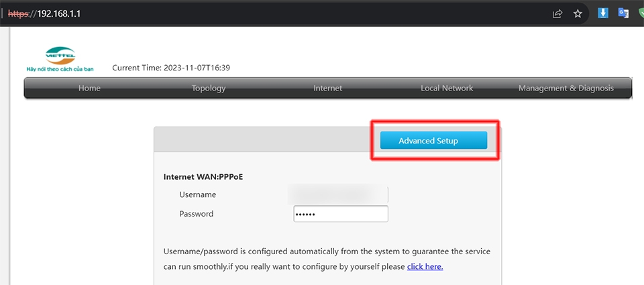The image size is (644, 285).
Task: Click the Username label
Action: (x=197, y=194)
